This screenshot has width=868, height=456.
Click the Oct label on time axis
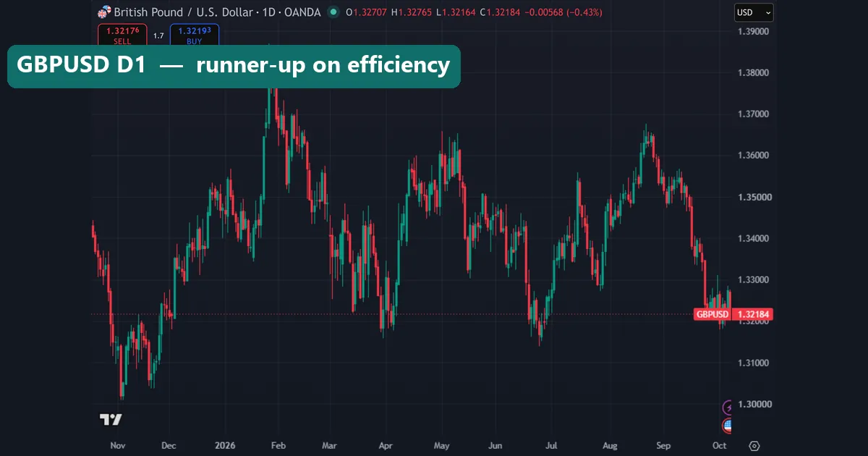719,446
